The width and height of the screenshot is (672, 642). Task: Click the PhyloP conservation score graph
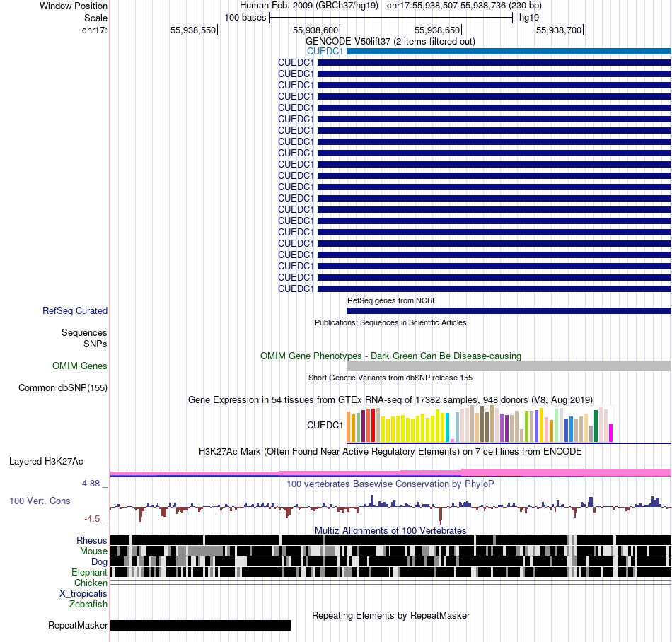click(x=390, y=508)
